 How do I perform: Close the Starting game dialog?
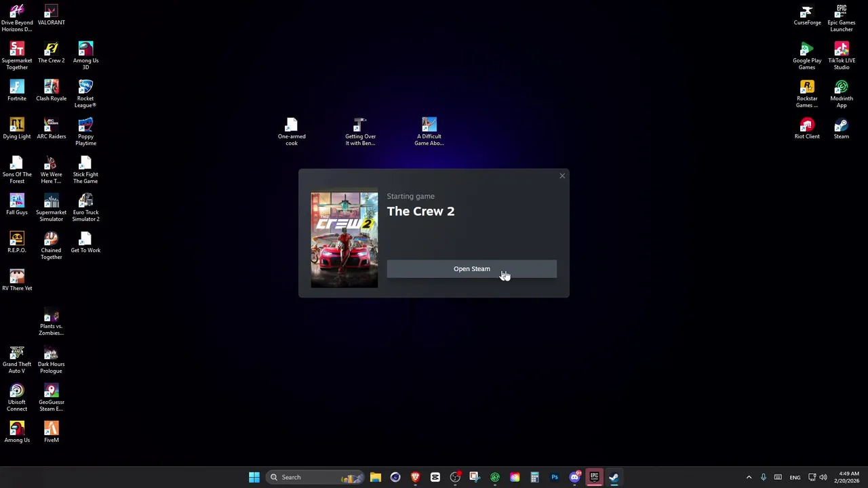[x=562, y=176]
